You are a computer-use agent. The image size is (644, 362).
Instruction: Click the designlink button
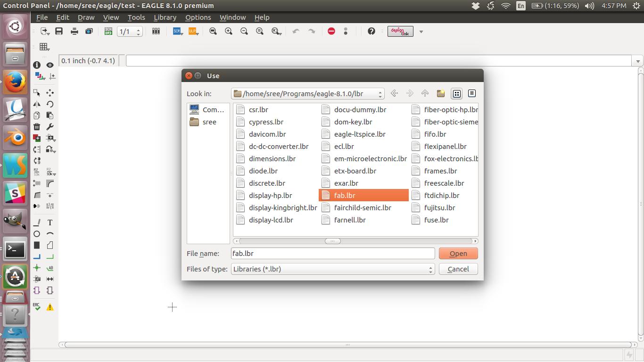click(x=400, y=32)
